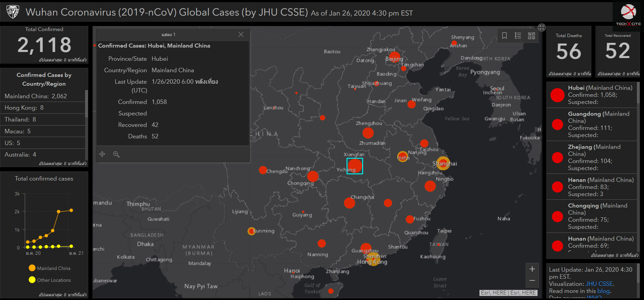This screenshot has width=644, height=300.
Task: Click the Hubei red marker on map
Action: 355,166
